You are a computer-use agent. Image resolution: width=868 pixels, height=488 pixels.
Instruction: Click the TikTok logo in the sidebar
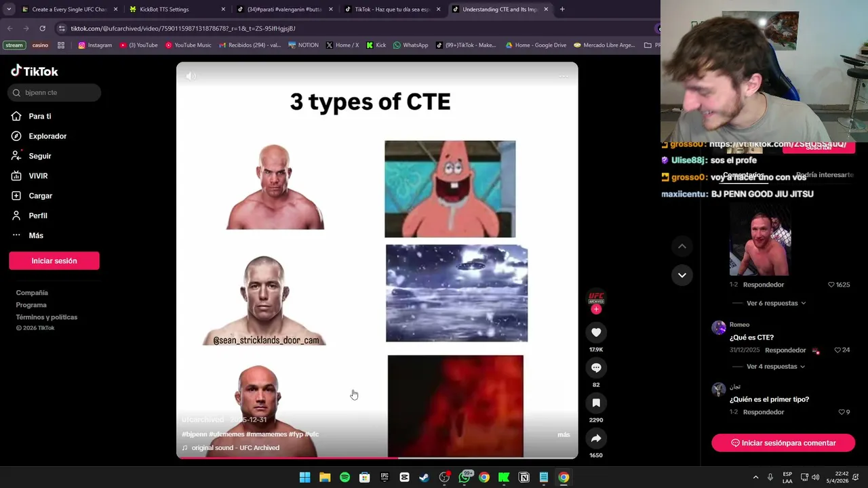[x=35, y=71]
